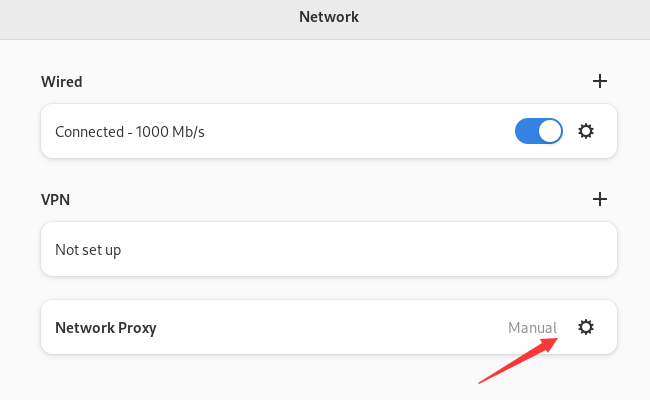
Task: Click the Wired section heading
Action: click(61, 82)
